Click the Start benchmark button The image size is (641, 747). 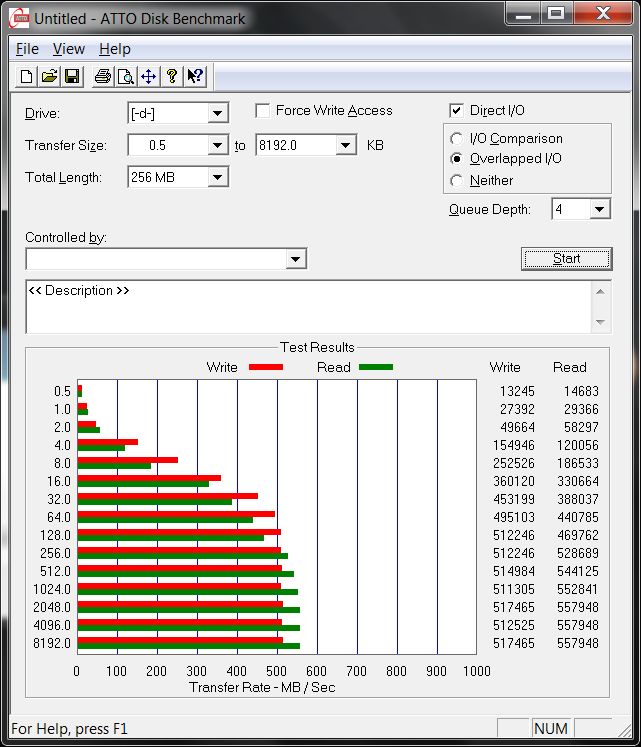(x=567, y=259)
